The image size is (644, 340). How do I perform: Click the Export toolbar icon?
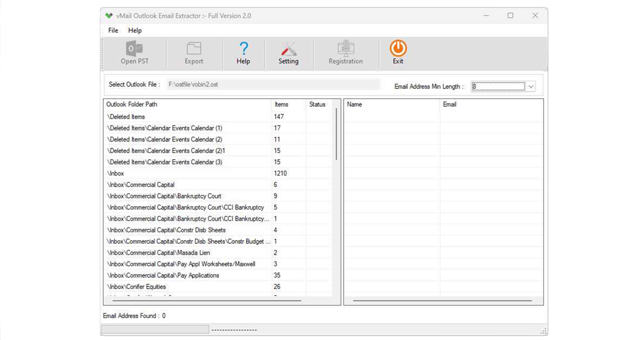(x=194, y=53)
